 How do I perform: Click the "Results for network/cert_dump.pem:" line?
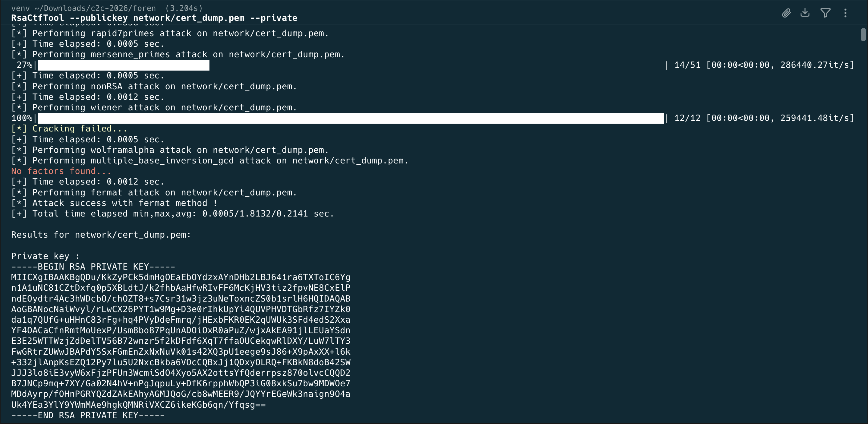101,235
